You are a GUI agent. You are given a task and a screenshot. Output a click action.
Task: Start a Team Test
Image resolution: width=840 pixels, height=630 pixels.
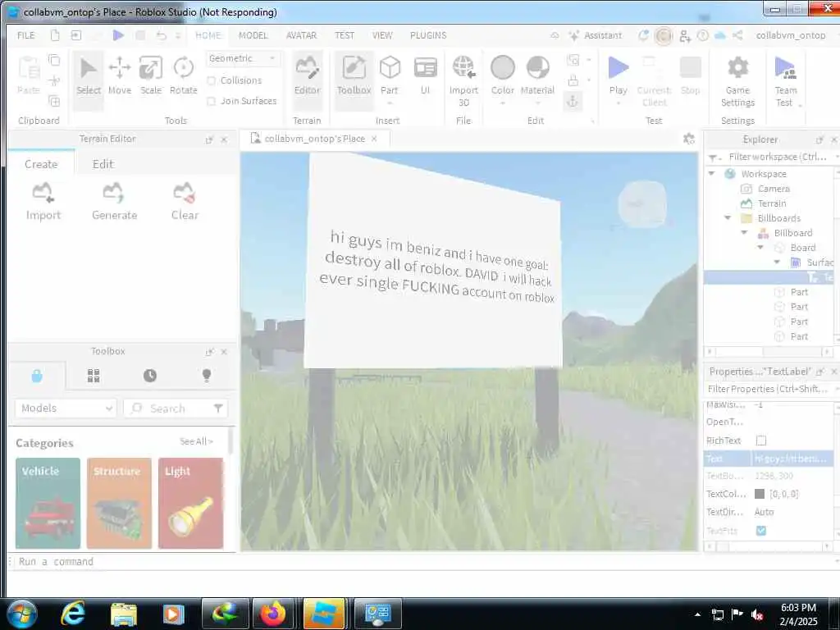pos(785,81)
